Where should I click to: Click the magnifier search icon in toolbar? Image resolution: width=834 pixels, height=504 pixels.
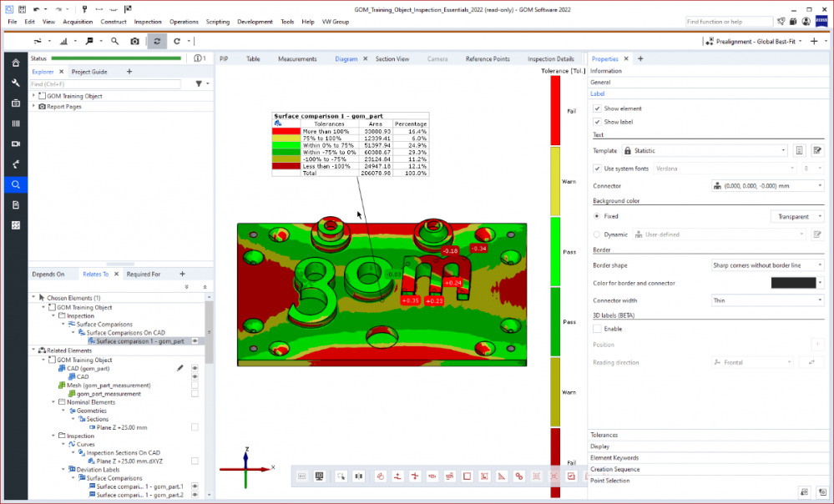click(x=114, y=41)
